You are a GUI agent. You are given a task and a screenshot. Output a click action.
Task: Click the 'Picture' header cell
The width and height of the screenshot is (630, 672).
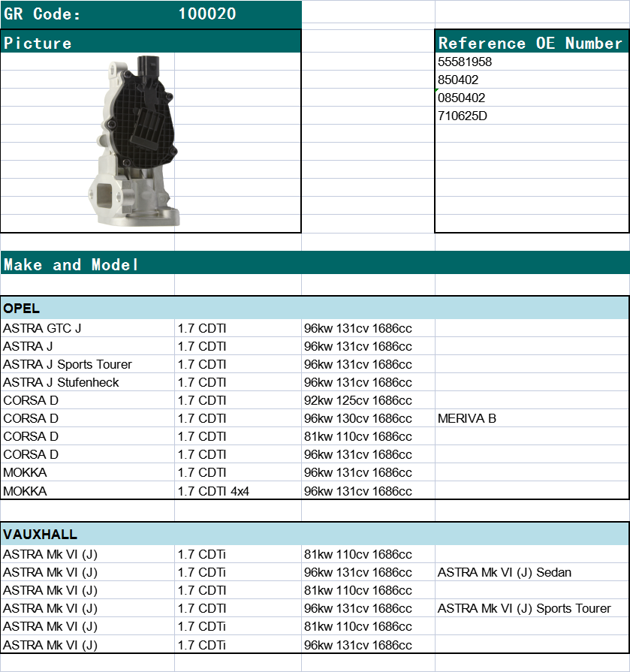(150, 43)
